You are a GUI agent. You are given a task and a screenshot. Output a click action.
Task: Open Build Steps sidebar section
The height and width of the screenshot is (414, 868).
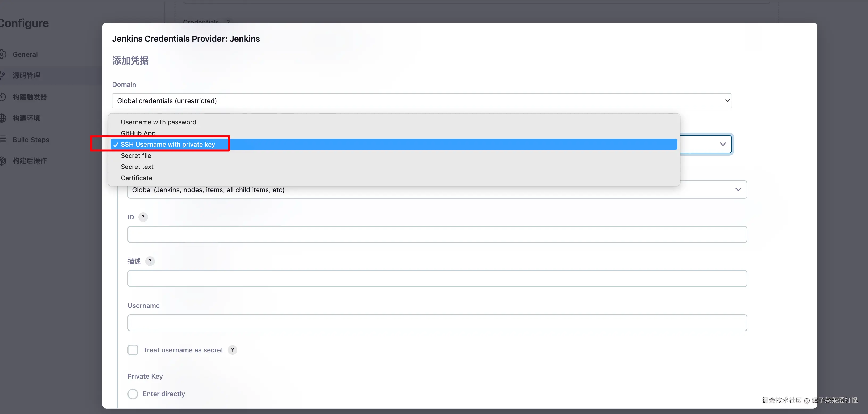31,140
